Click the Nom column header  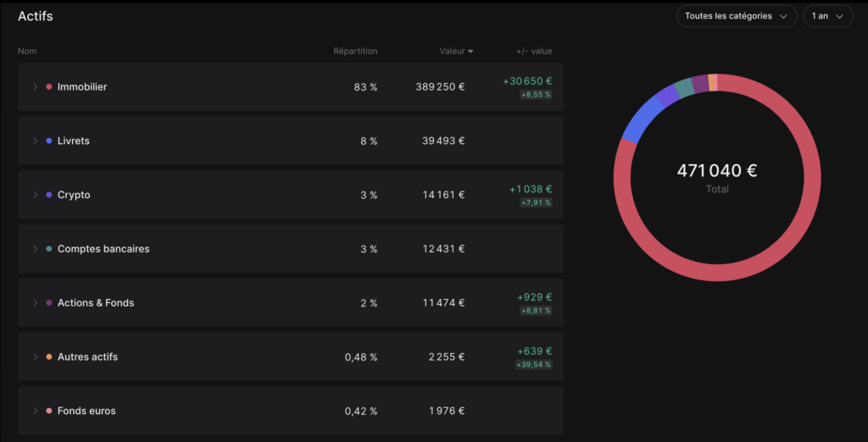pos(27,51)
